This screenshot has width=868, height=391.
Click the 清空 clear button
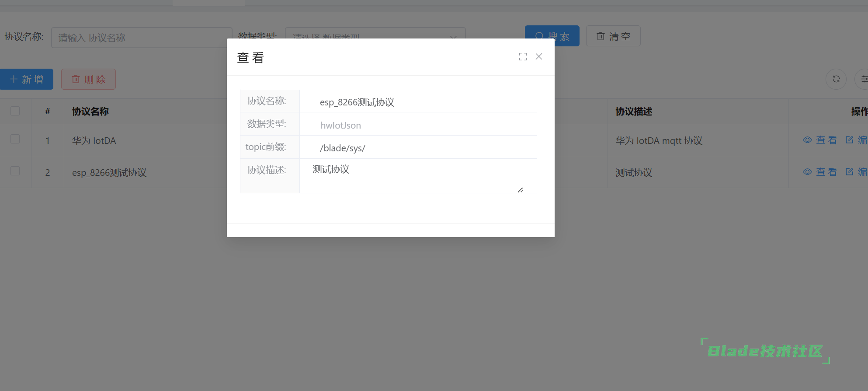[x=613, y=36]
